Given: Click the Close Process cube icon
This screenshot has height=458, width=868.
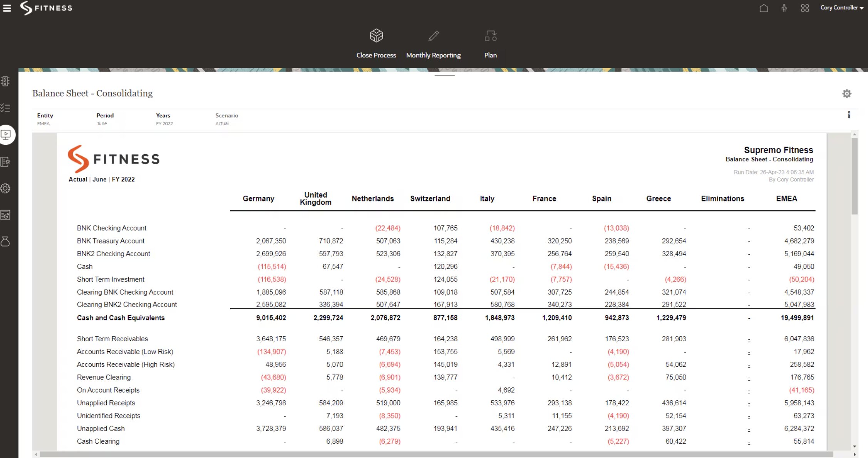Looking at the screenshot, I should 376,36.
